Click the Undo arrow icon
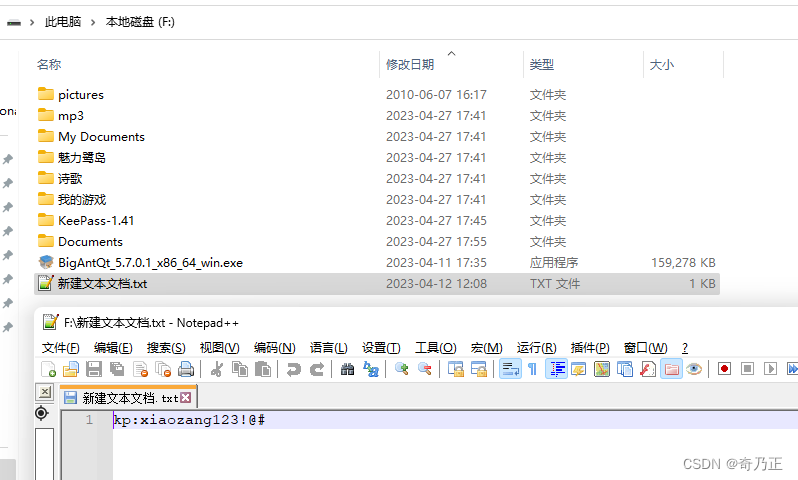798x480 pixels. point(293,369)
